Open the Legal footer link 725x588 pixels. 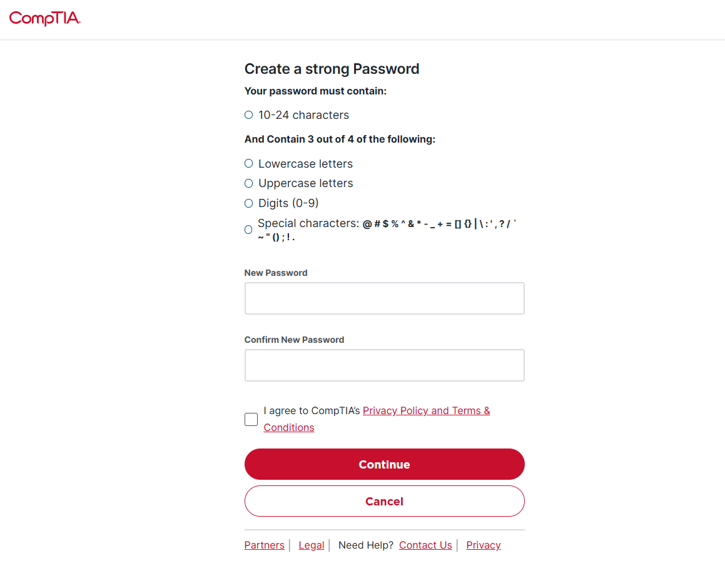pos(312,545)
